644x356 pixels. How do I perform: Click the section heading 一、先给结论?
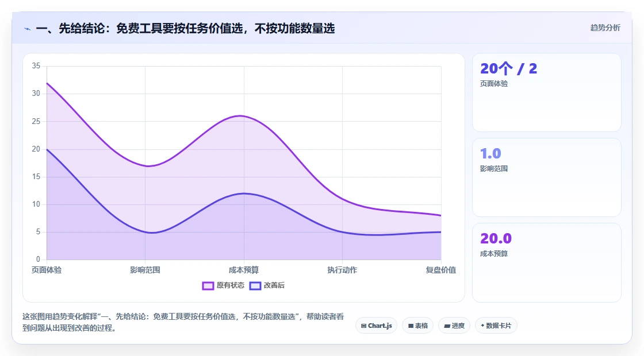click(x=185, y=28)
